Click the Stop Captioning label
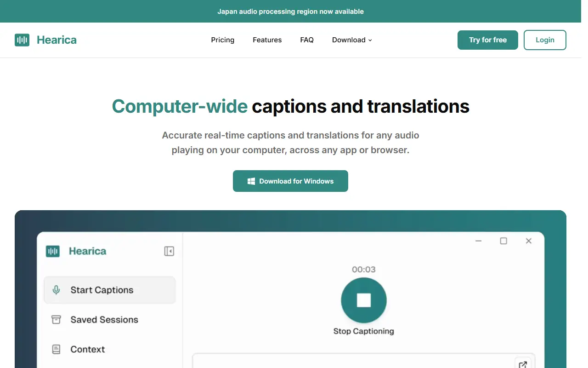The image size is (588, 368). coord(364,331)
